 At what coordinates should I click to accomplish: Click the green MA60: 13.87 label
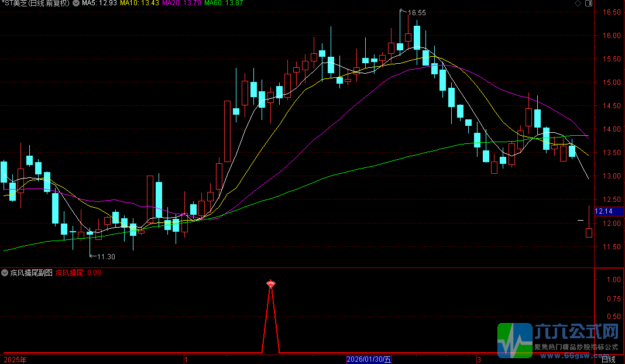pyautogui.click(x=224, y=3)
